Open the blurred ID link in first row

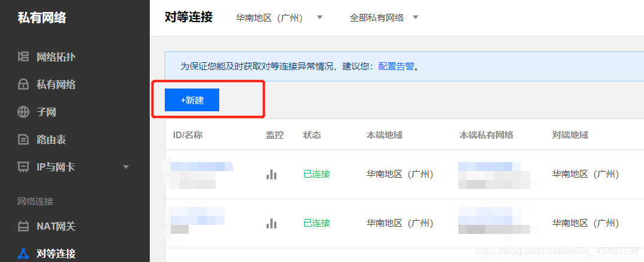(201, 166)
